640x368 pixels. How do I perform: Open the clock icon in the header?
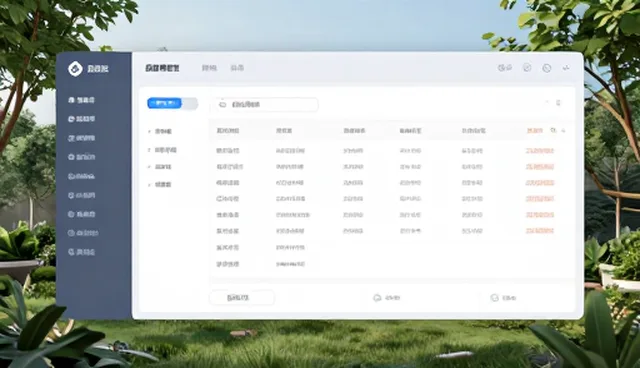point(547,68)
